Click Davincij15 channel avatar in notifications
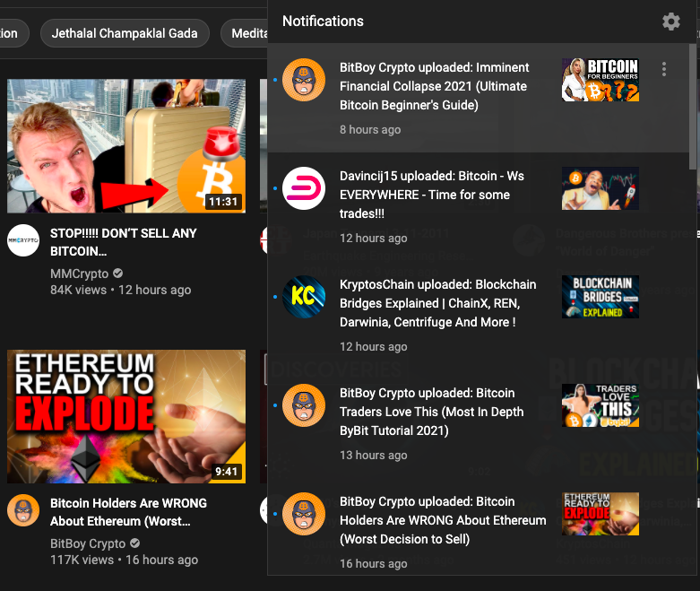Screen dimensions: 700x591 304,188
